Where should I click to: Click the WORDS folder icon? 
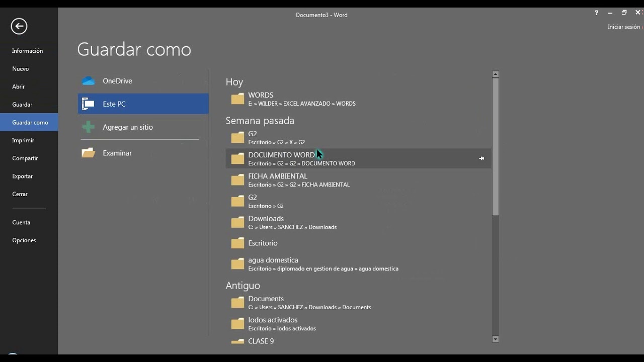[x=237, y=99]
